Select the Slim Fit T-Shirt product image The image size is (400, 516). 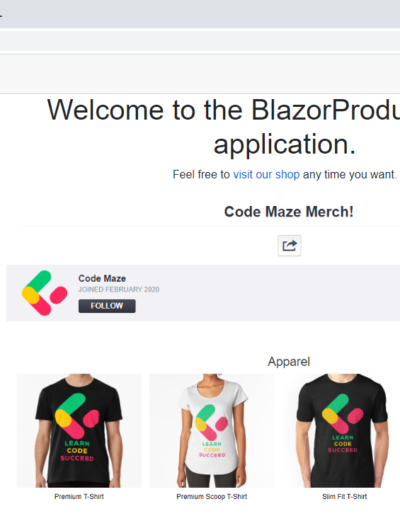click(x=342, y=431)
